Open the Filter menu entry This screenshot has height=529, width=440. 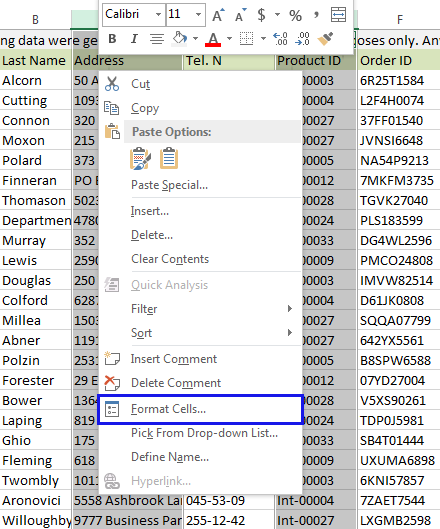[199, 309]
